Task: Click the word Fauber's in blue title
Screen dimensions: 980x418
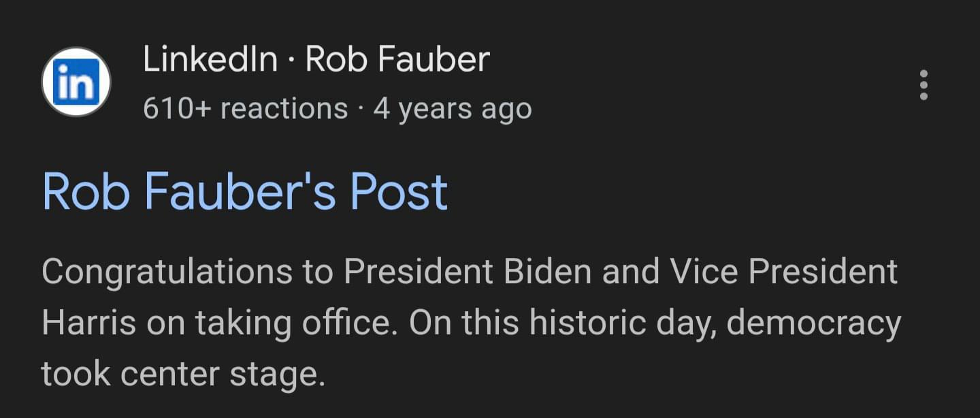Action: pos(240,191)
